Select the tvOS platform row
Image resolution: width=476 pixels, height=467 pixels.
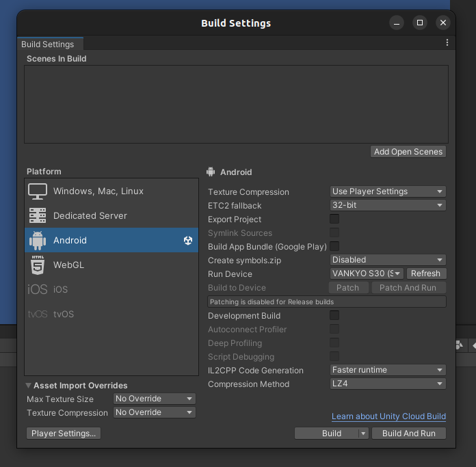click(x=111, y=314)
